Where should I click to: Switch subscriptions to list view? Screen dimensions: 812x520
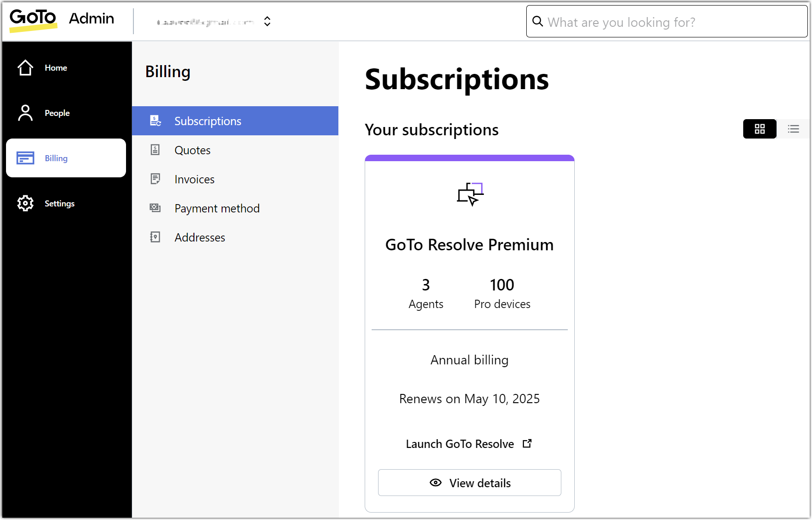click(x=793, y=129)
